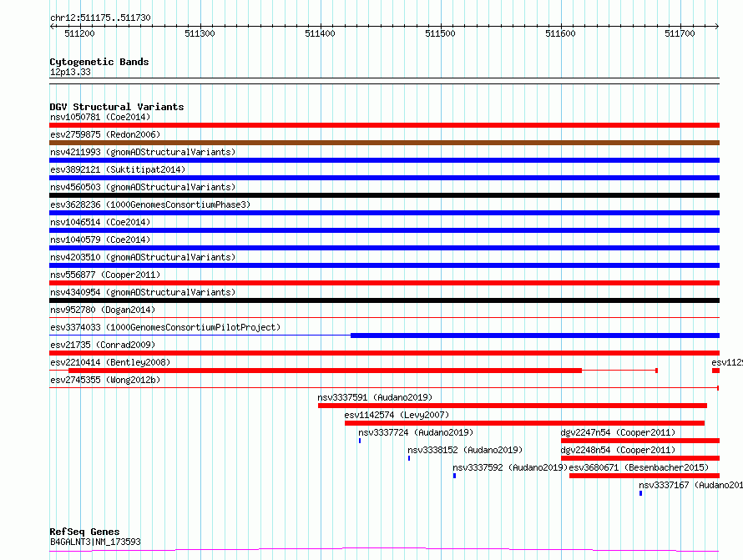The image size is (743, 560).
Task: Click the nsv952780 (Dogan2014) label
Action: (103, 310)
